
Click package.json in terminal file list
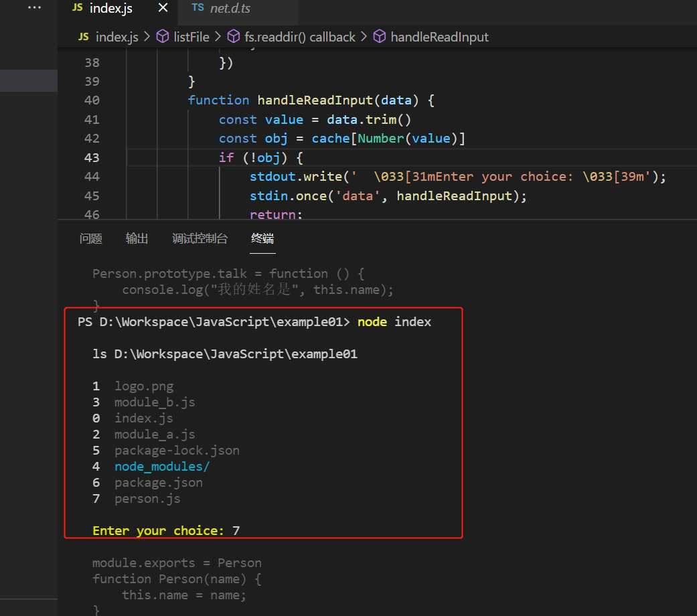point(159,483)
